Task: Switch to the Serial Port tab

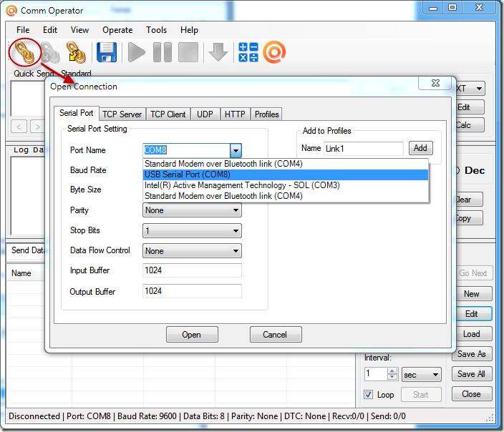Action: (x=76, y=113)
